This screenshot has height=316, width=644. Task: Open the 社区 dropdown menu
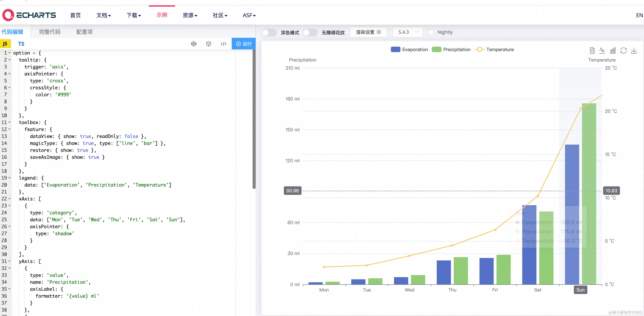click(x=220, y=15)
